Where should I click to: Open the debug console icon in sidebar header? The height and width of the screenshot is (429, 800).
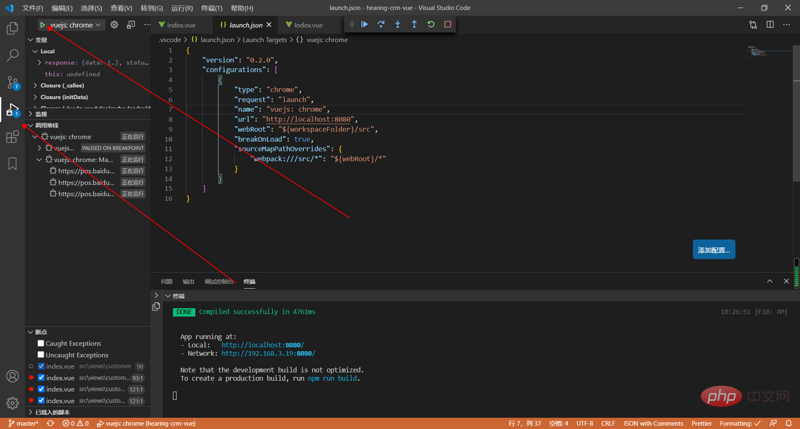[x=131, y=24]
